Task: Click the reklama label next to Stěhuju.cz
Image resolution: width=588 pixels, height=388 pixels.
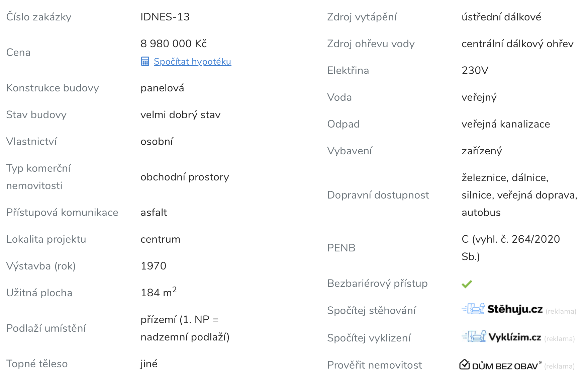Action: click(x=561, y=311)
